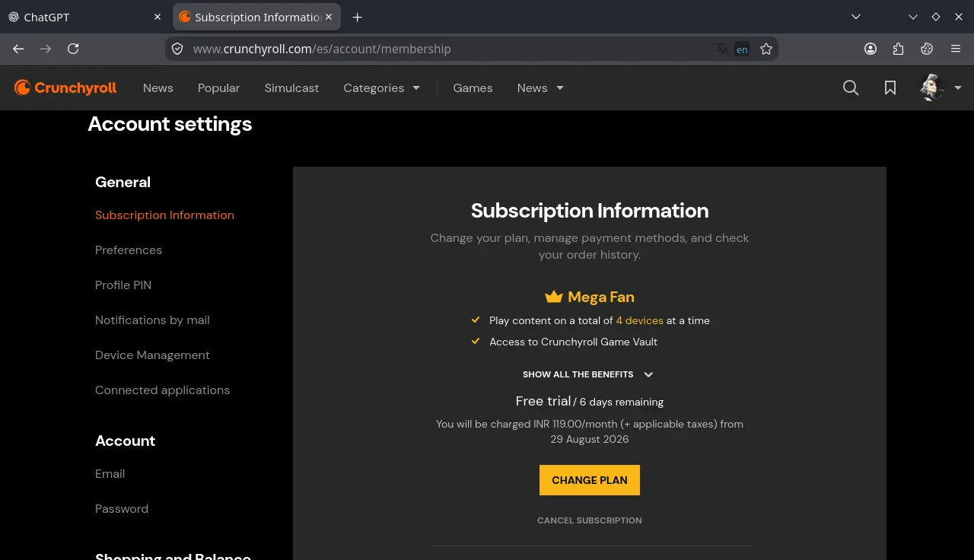The width and height of the screenshot is (974, 560).
Task: Open Games in navigation
Action: click(473, 88)
